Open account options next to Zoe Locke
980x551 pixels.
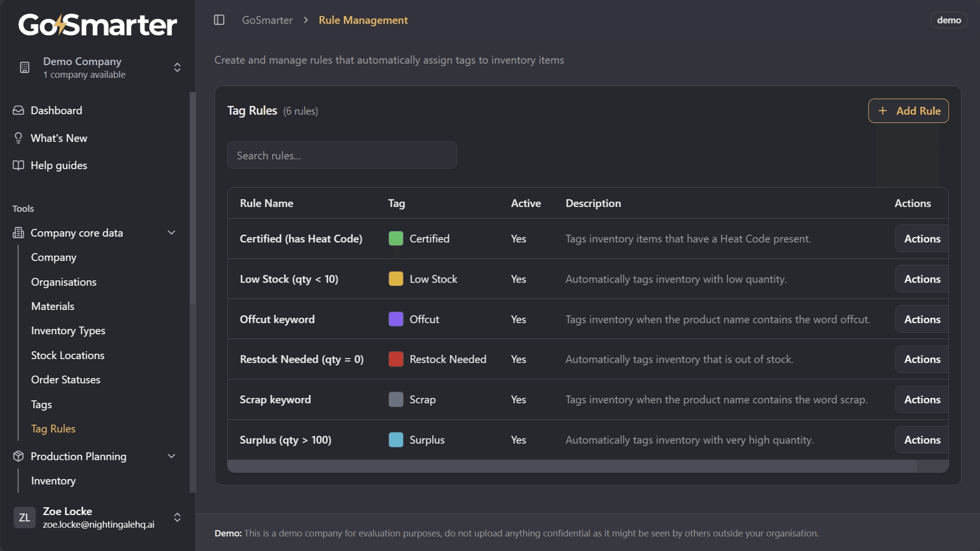177,517
